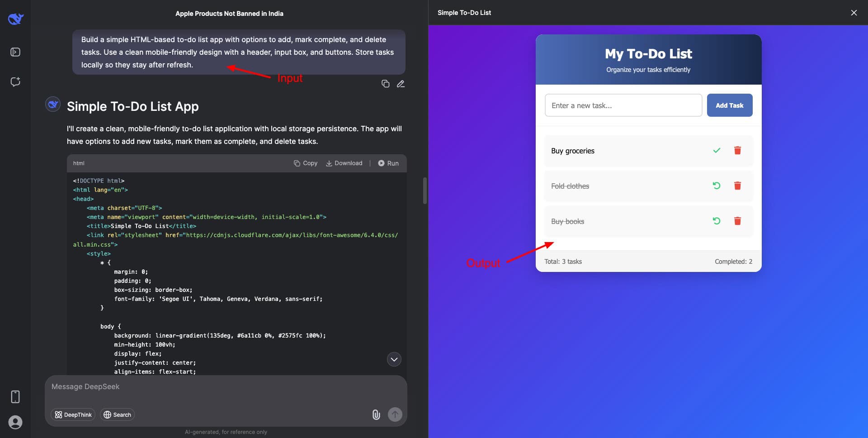Screen dimensions: 868x438
Task: Copy the user prompt message
Action: pos(385,84)
